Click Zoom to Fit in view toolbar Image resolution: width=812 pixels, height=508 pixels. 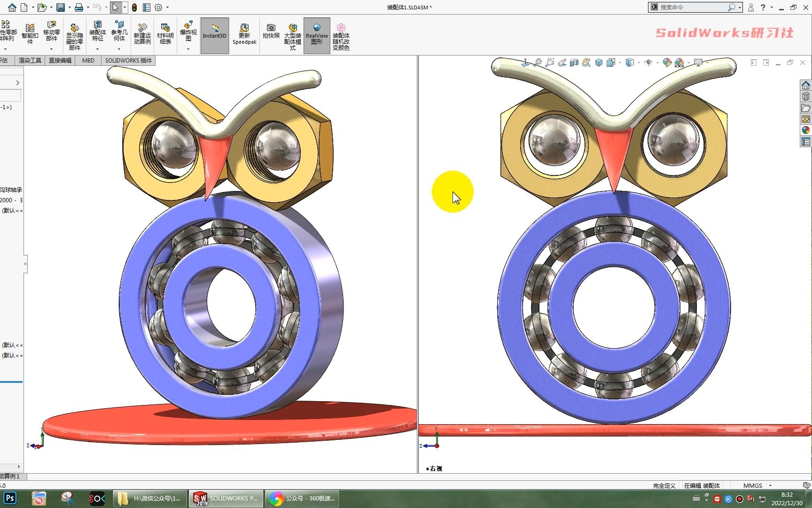538,63
